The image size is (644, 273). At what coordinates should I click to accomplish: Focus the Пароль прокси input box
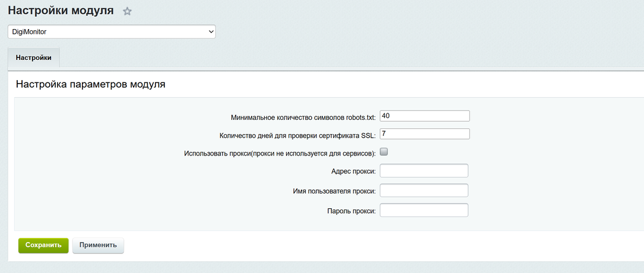tap(424, 211)
